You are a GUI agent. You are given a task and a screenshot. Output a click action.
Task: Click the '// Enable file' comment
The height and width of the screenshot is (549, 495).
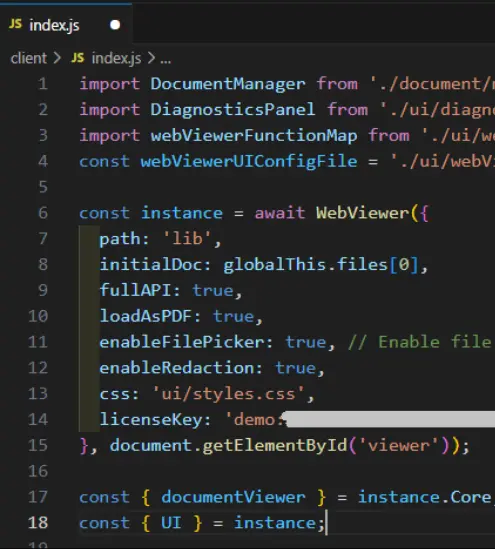tap(421, 342)
